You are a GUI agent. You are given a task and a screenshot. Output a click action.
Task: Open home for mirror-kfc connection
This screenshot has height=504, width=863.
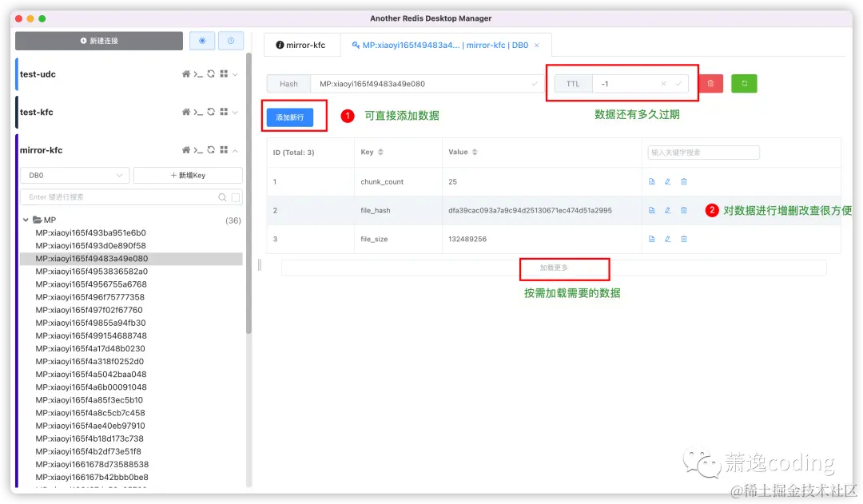coord(186,149)
